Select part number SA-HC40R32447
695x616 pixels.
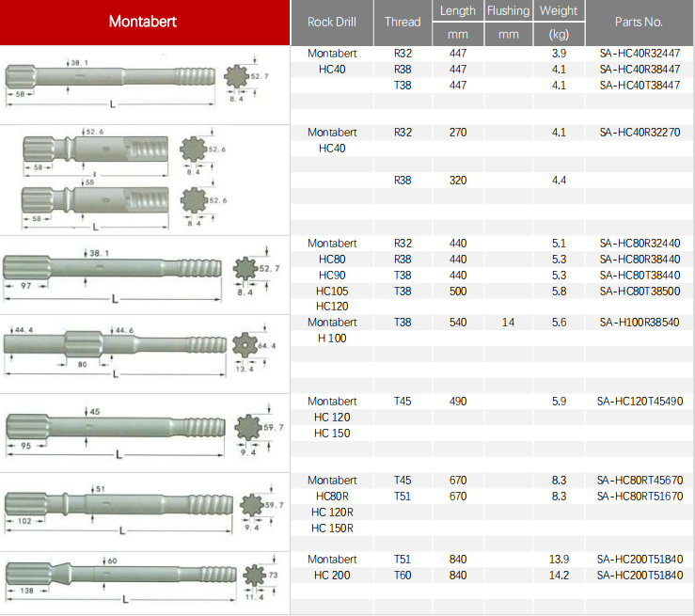tap(640, 54)
